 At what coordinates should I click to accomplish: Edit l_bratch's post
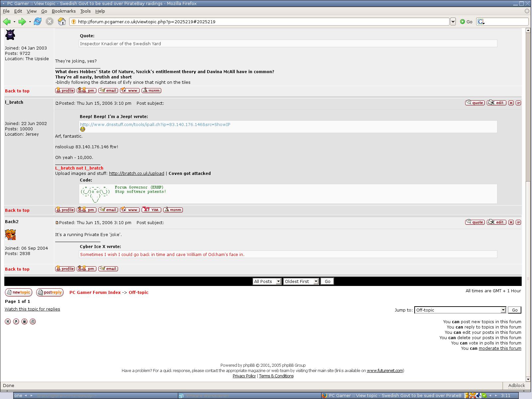coord(496,103)
